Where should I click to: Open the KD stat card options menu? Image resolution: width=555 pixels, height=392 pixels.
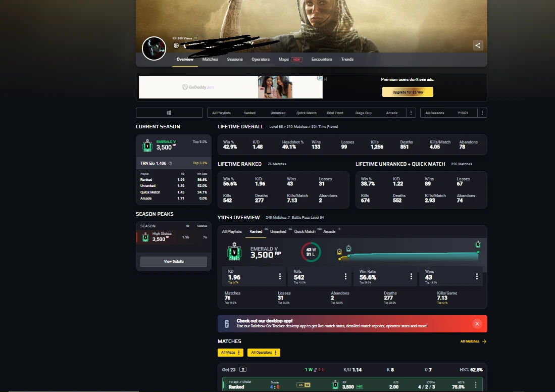click(280, 276)
